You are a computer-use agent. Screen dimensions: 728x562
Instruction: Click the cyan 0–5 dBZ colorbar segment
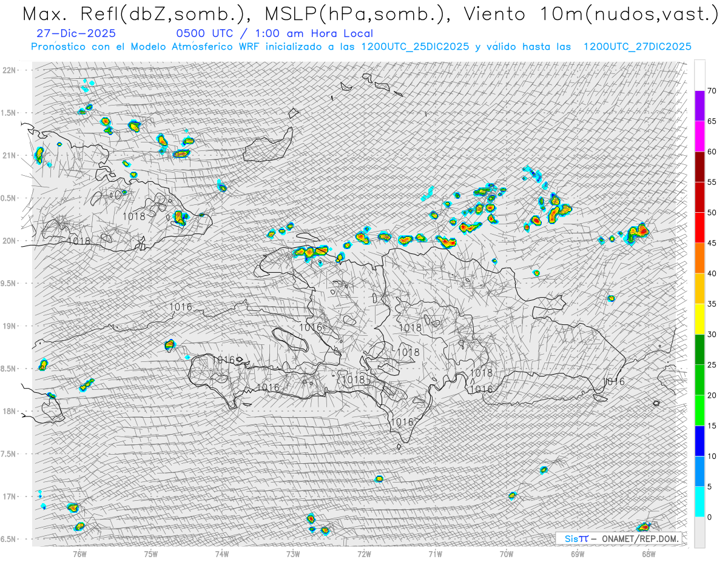coord(699,502)
